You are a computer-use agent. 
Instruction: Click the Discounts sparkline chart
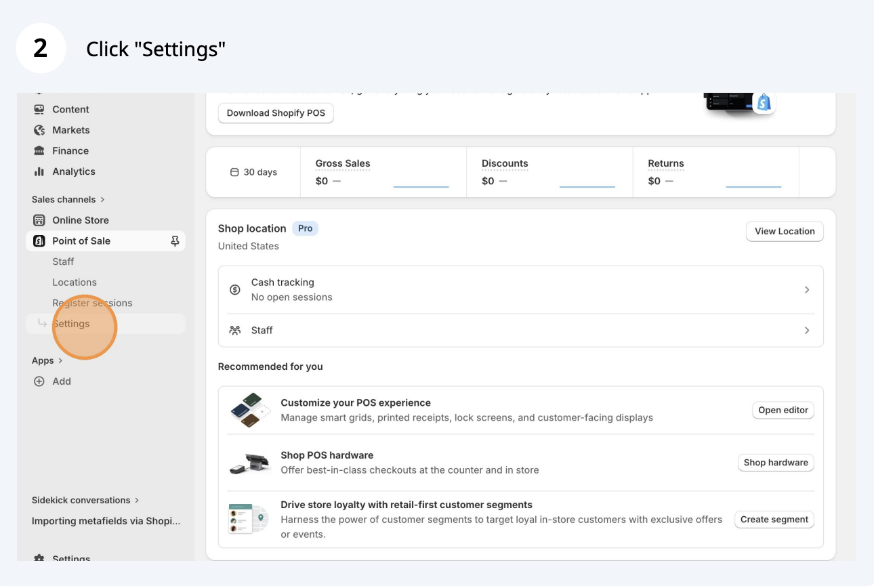coord(587,186)
